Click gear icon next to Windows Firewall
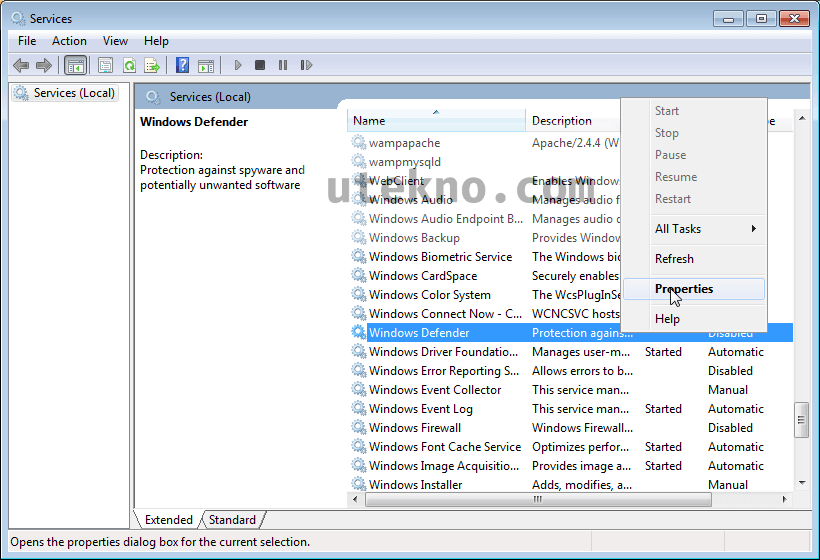This screenshot has height=560, width=820. coord(358,427)
